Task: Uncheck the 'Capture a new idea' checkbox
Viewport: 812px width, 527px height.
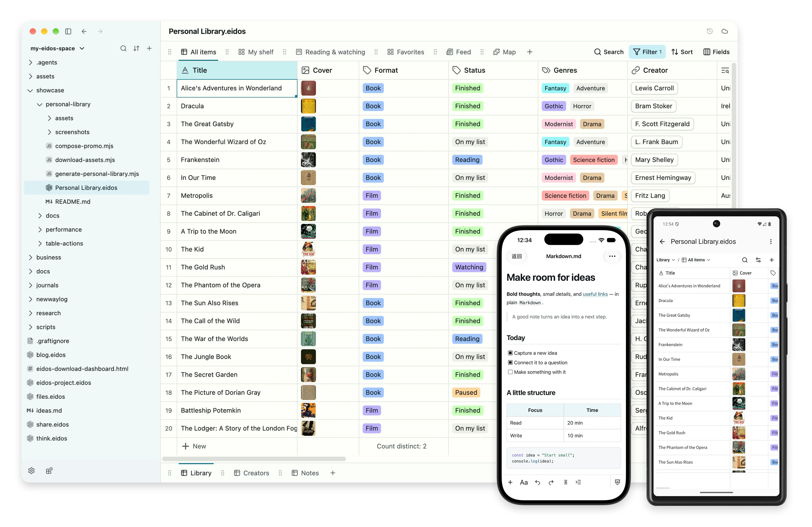Action: tap(510, 353)
